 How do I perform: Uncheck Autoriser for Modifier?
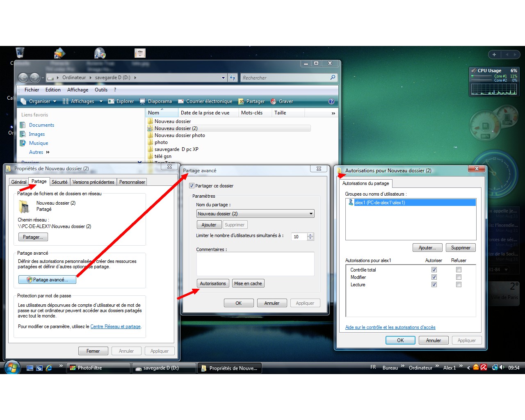(434, 277)
